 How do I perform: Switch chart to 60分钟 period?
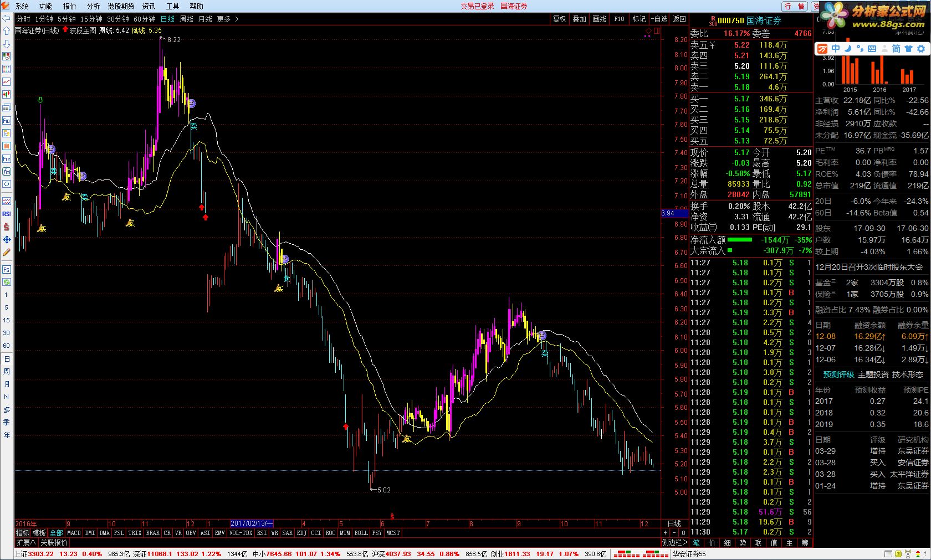click(145, 19)
